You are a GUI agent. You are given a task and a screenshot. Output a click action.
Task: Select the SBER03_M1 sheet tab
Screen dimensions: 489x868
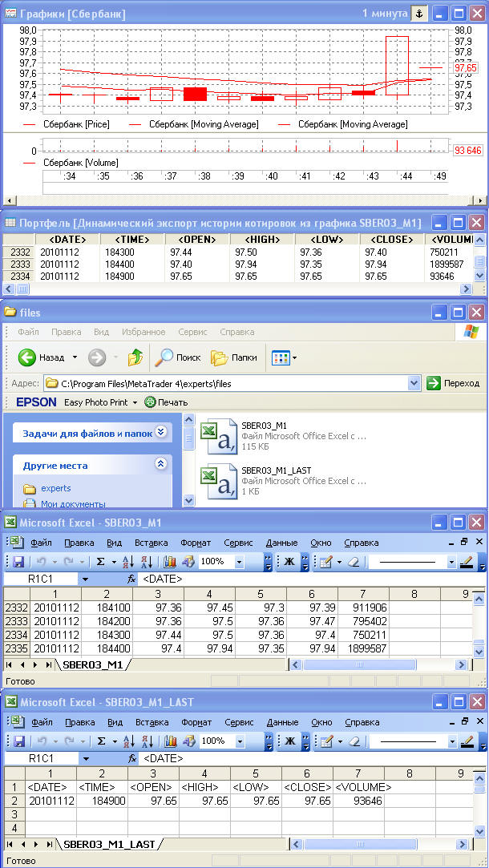pyautogui.click(x=94, y=664)
